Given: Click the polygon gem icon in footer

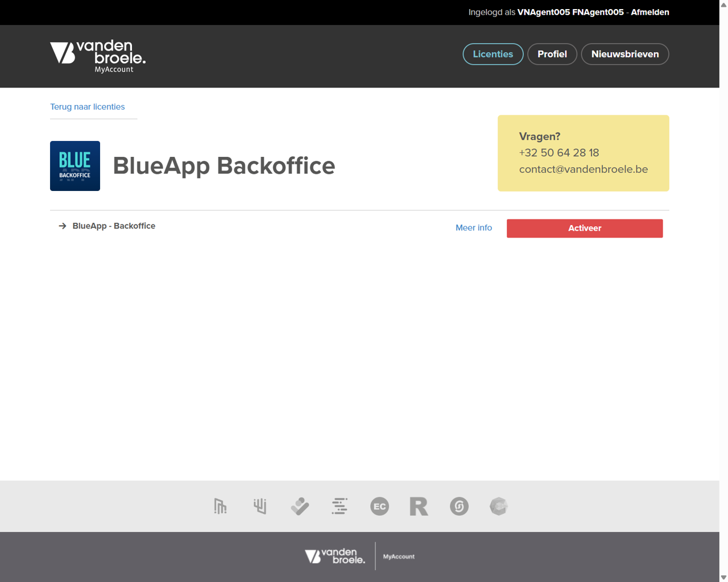Looking at the screenshot, I should pyautogui.click(x=499, y=506).
